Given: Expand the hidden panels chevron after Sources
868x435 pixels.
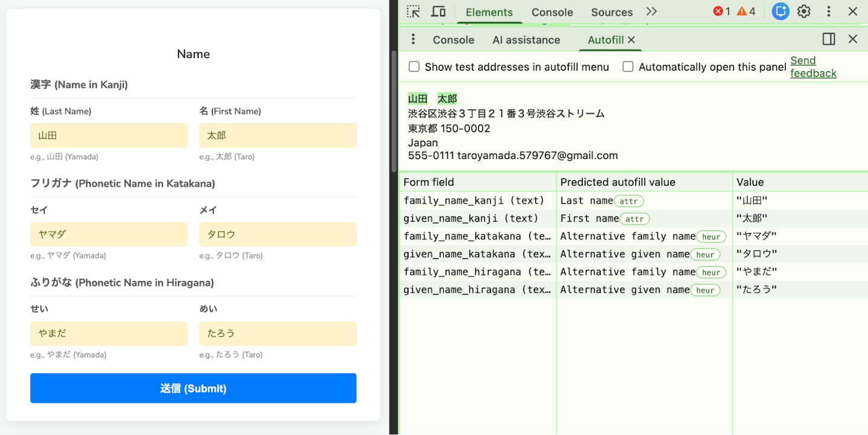Looking at the screenshot, I should (x=652, y=11).
